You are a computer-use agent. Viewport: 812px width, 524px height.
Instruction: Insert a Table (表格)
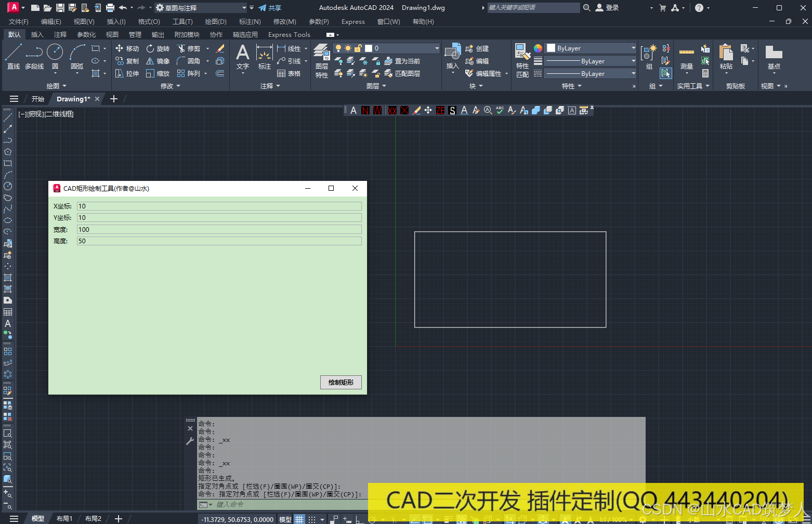[289, 73]
